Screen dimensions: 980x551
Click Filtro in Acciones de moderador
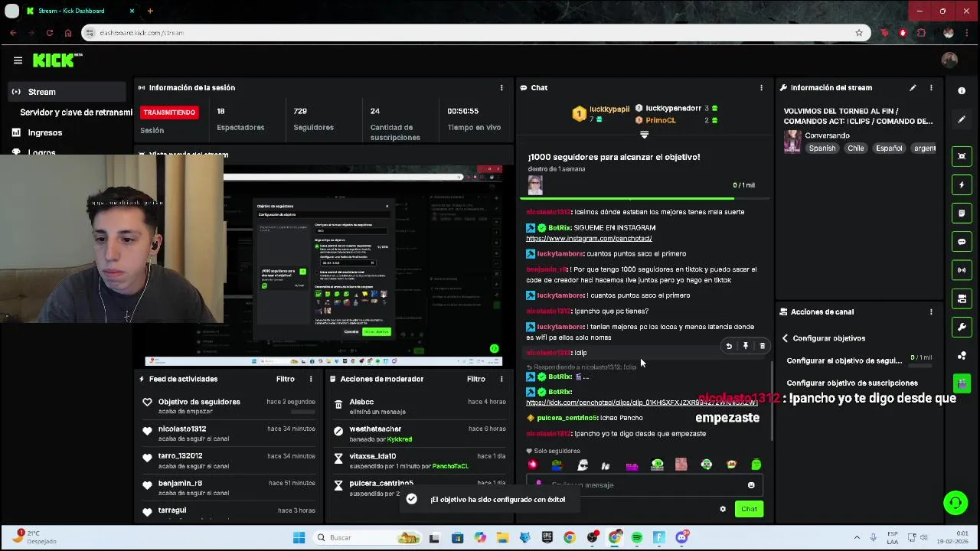pos(476,379)
